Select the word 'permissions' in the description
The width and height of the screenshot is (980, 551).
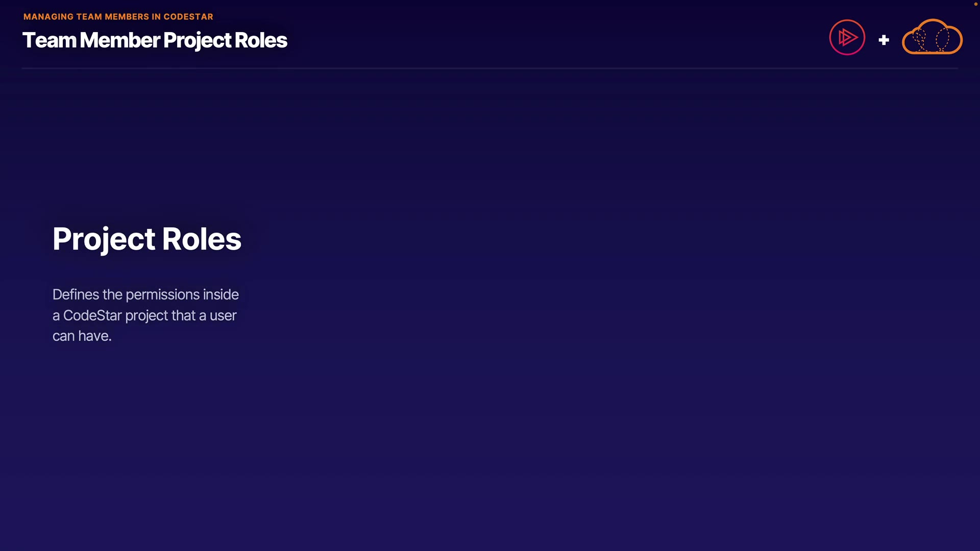[x=162, y=295]
